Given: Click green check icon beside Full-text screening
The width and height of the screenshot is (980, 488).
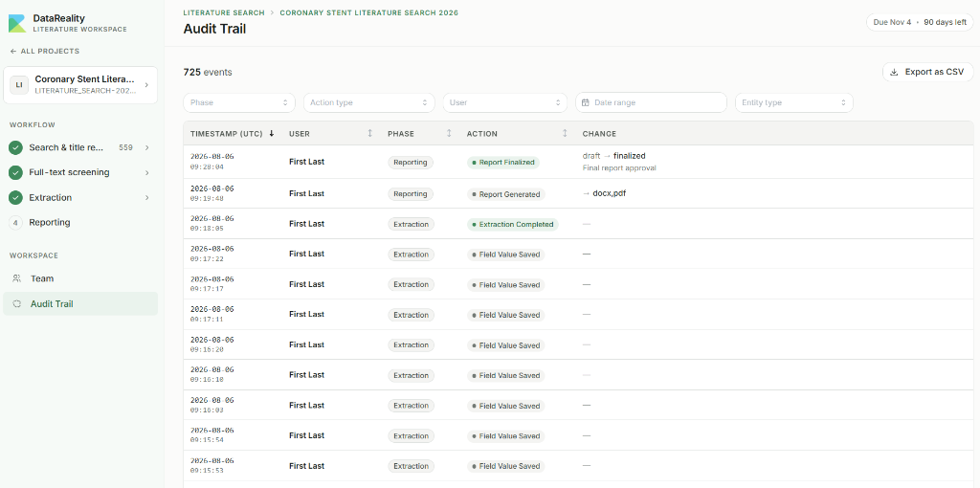Looking at the screenshot, I should pos(15,172).
